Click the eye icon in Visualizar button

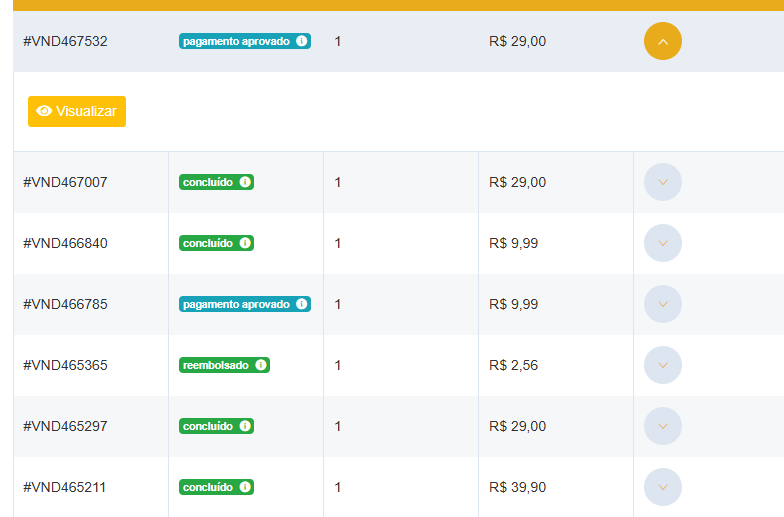44,111
